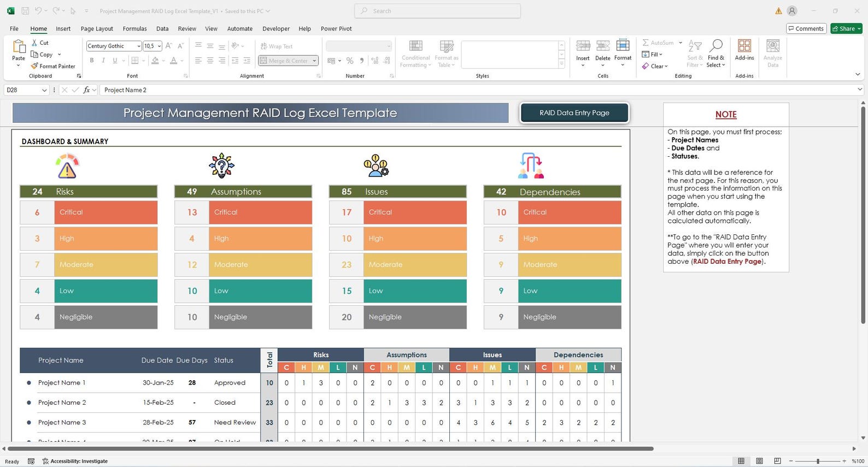Screen dimensions: 868x467
Task: Insert a function using the fx icon
Action: click(86, 90)
